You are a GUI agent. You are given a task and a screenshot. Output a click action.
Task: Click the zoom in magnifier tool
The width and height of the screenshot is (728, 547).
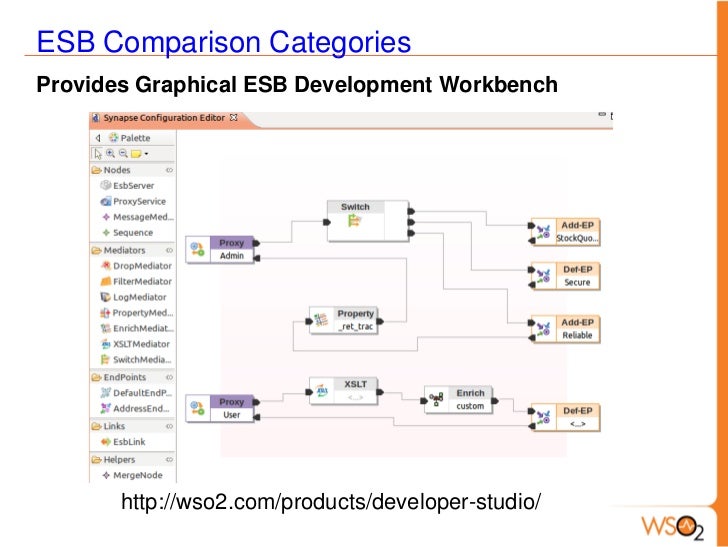coord(110,153)
